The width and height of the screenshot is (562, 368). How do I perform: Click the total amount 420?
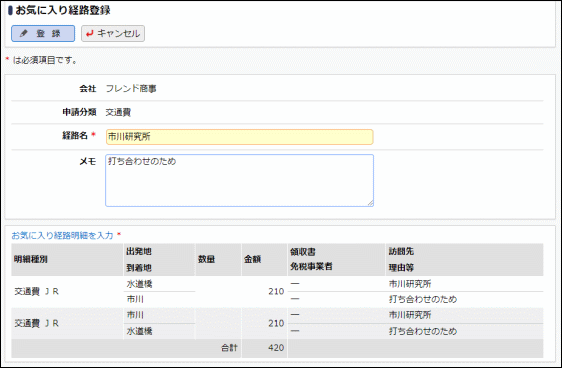(276, 348)
